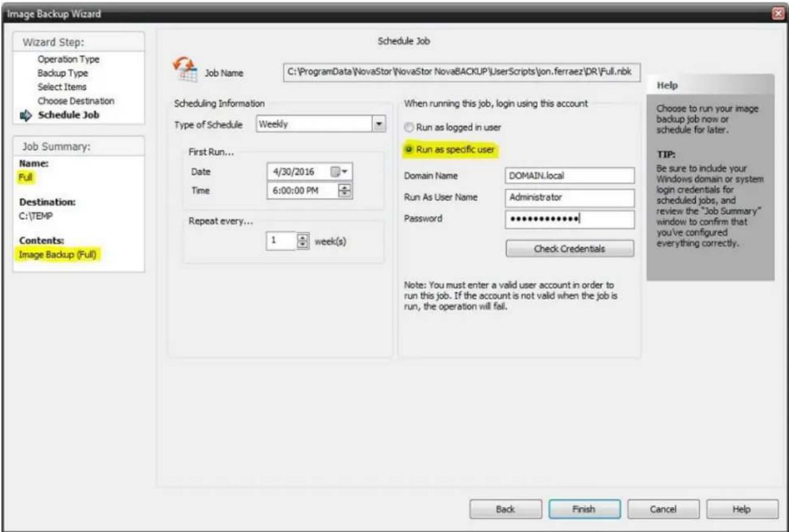Open the Date calendar picker icon
This screenshot has height=532, width=789.
coord(338,172)
